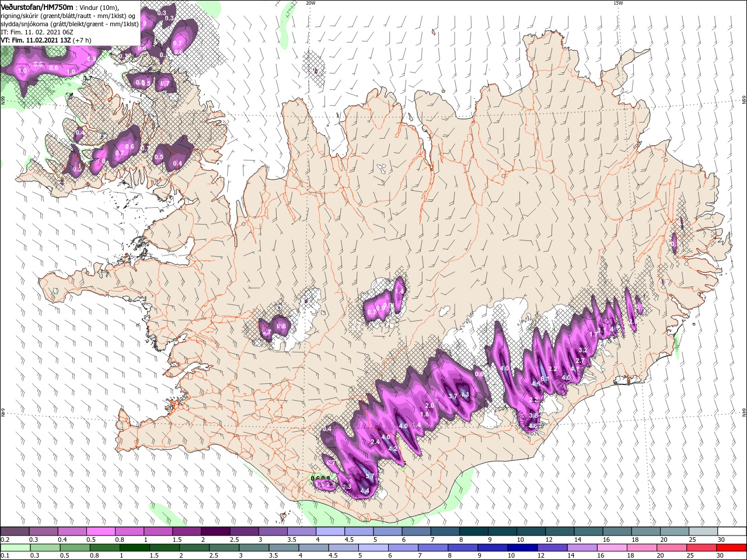Image resolution: width=747 pixels, height=560 pixels.
Task: Click the 3.8 precipitation value
Action: (533, 415)
